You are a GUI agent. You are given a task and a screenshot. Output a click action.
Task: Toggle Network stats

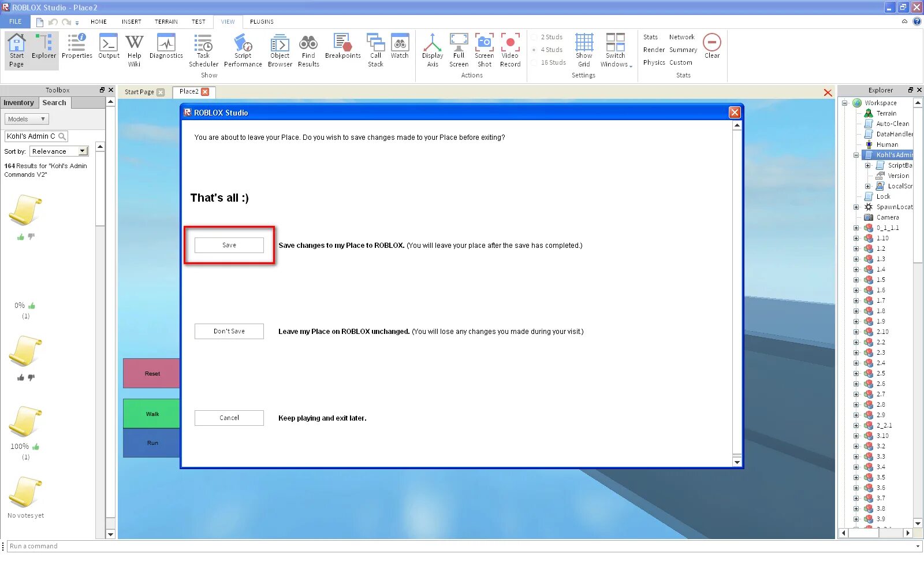click(681, 37)
